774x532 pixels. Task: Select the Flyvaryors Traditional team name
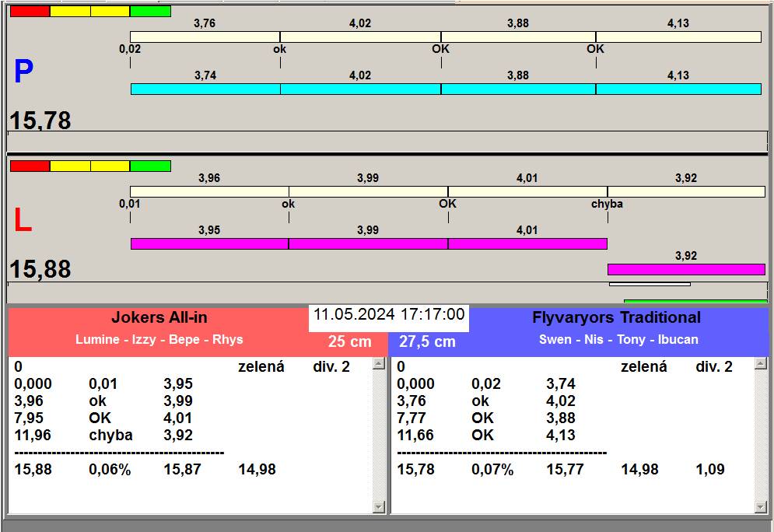(617, 317)
